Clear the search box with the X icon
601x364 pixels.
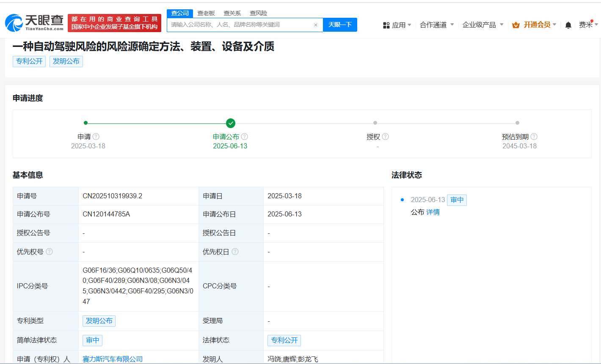click(x=315, y=25)
